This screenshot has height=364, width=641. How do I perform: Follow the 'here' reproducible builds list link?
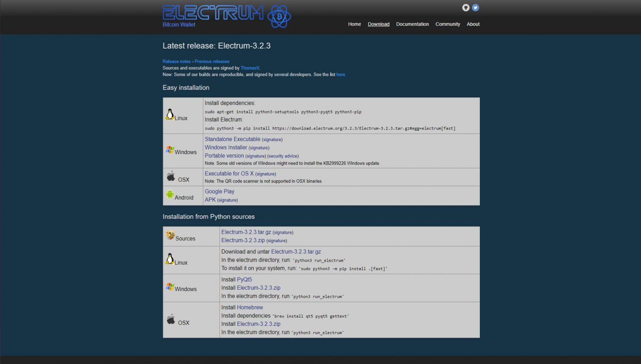[x=341, y=75]
